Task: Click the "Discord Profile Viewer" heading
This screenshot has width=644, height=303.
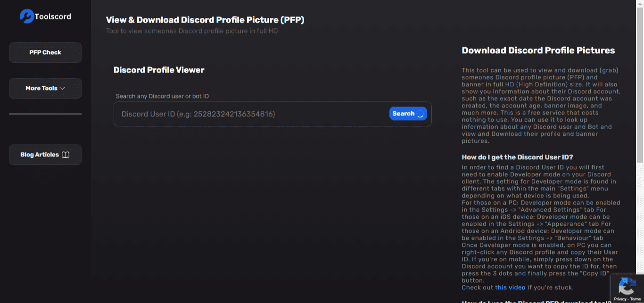Action: (x=159, y=70)
